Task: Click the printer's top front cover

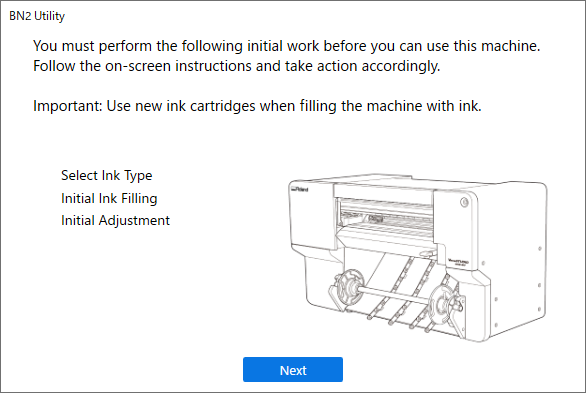Action: tap(383, 192)
